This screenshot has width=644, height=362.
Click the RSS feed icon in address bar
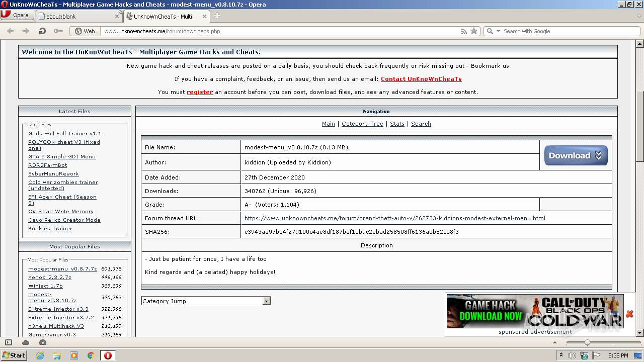coord(464,31)
